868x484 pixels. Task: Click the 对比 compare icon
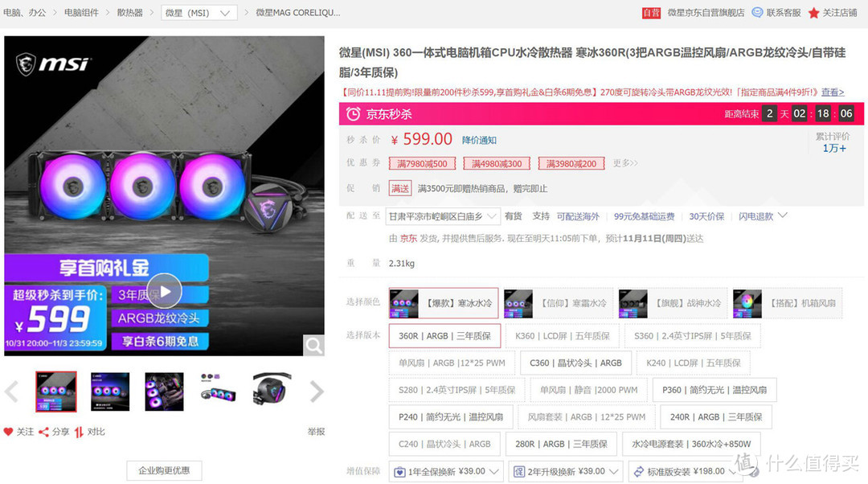click(x=79, y=432)
